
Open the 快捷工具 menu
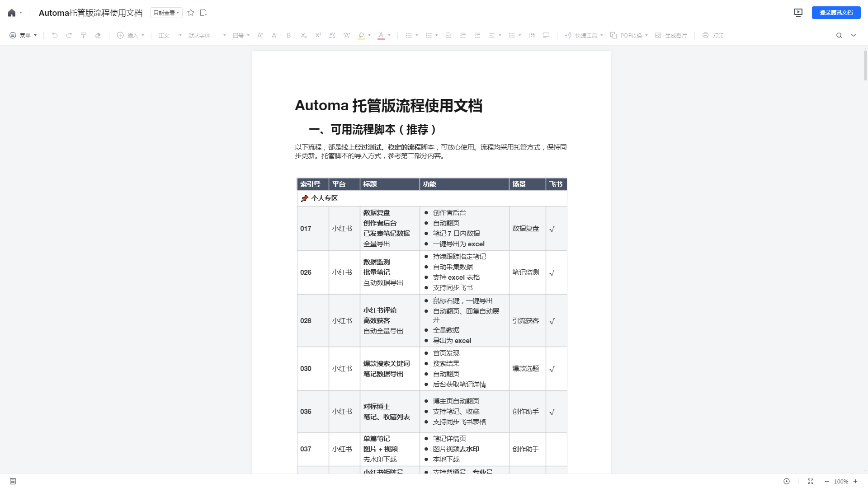click(584, 35)
